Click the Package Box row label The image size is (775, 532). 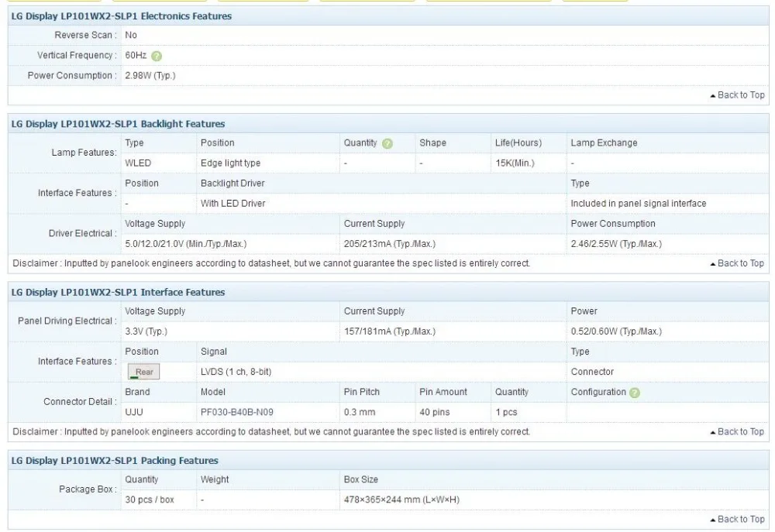88,489
